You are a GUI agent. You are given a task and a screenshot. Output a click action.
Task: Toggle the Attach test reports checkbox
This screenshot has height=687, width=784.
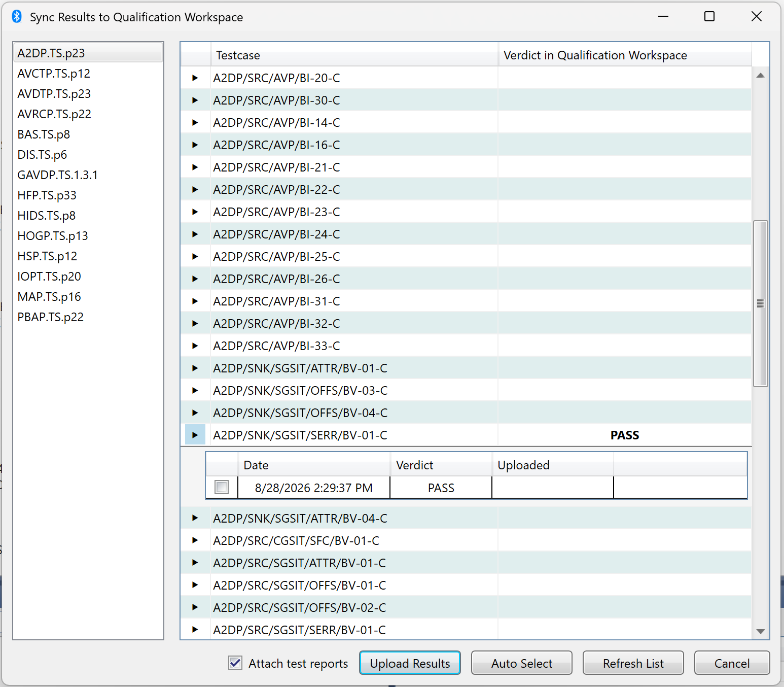[235, 663]
